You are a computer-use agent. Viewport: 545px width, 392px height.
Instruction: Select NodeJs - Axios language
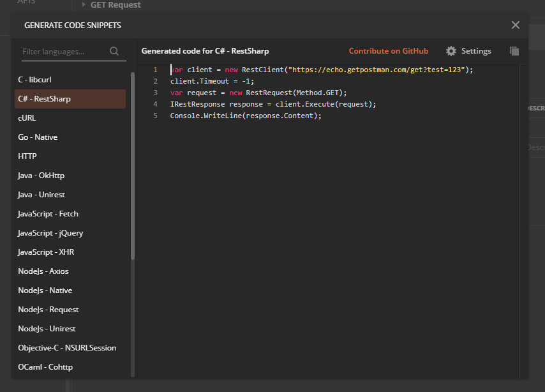70,271
